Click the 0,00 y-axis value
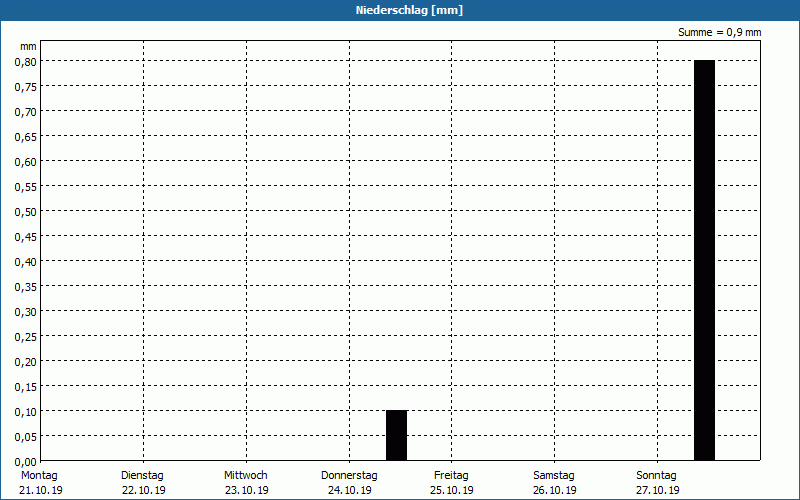This screenshot has width=800, height=500. 26,462
